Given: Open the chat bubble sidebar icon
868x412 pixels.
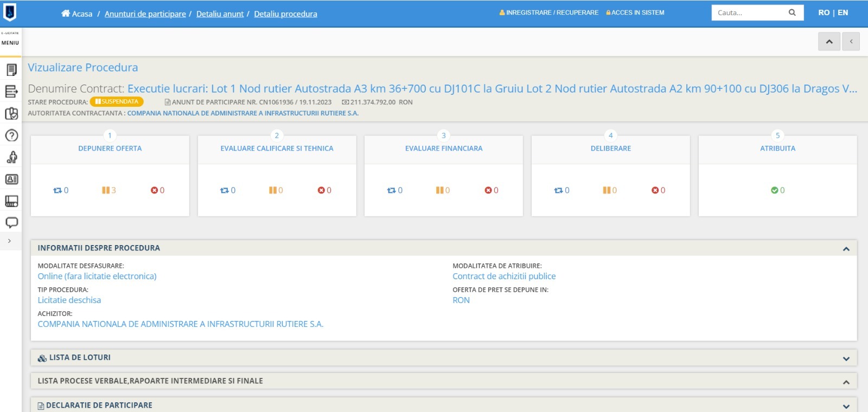Looking at the screenshot, I should click(x=11, y=222).
